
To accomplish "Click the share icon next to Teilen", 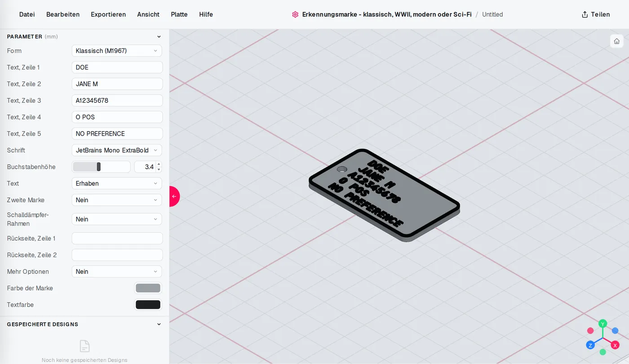I will click(x=585, y=14).
